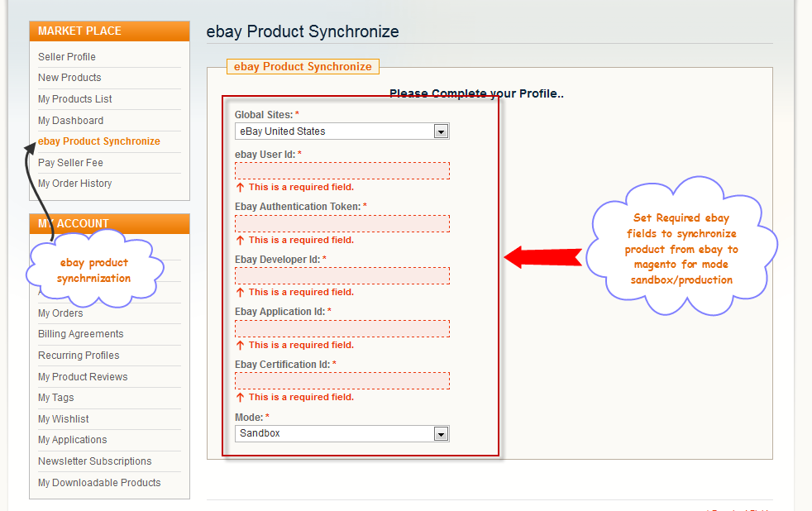This screenshot has height=511, width=812.
Task: Open My Downloadable Products
Action: click(x=99, y=483)
